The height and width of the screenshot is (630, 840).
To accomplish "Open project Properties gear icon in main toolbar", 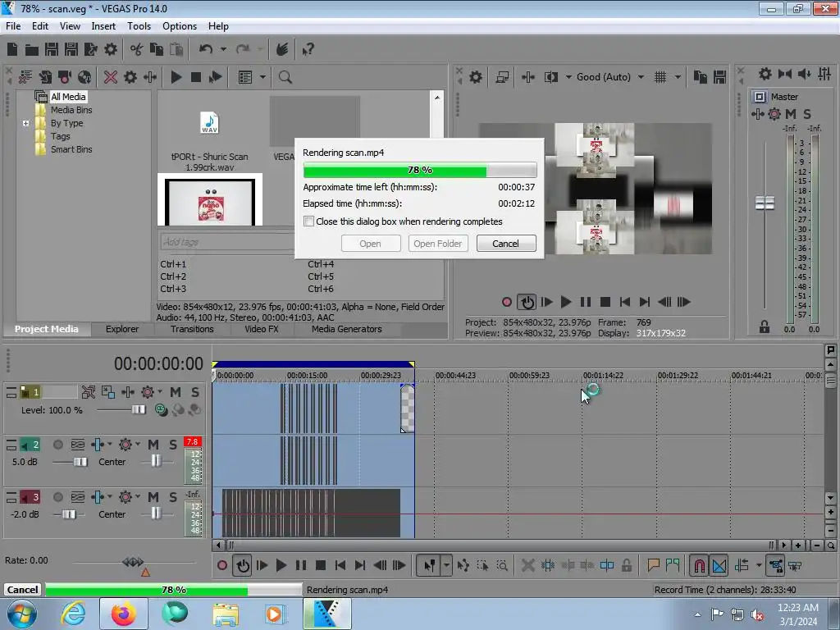I will point(111,50).
